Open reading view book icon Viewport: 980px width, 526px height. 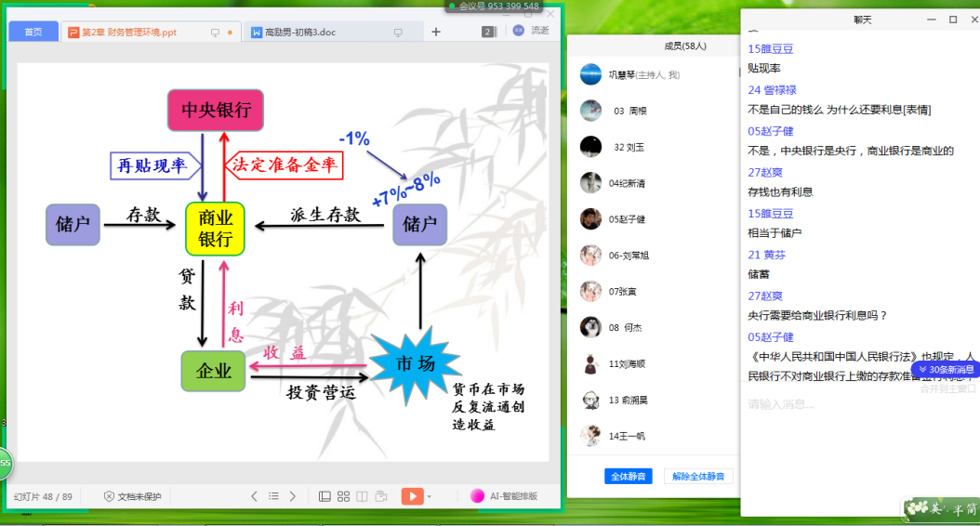point(362,496)
